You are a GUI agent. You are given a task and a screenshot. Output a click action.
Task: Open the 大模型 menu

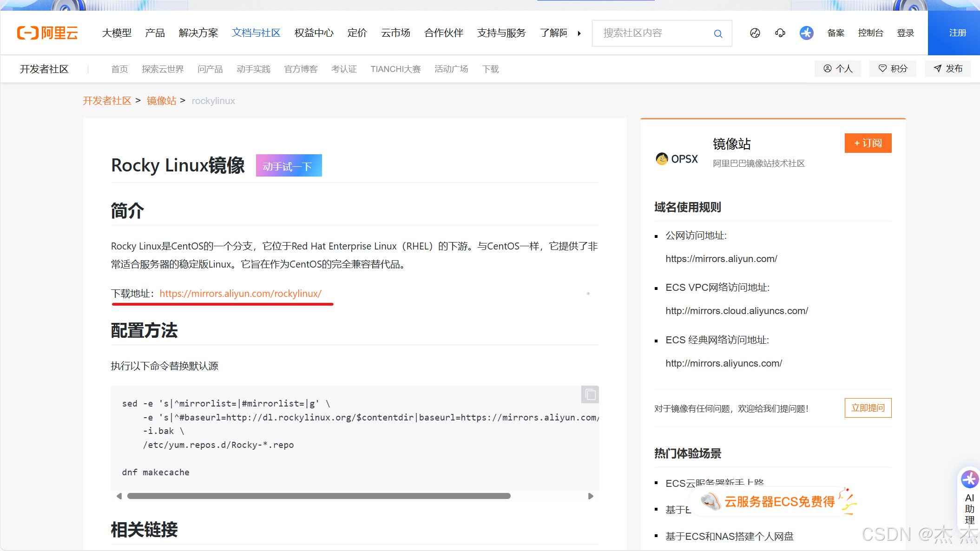tap(117, 33)
